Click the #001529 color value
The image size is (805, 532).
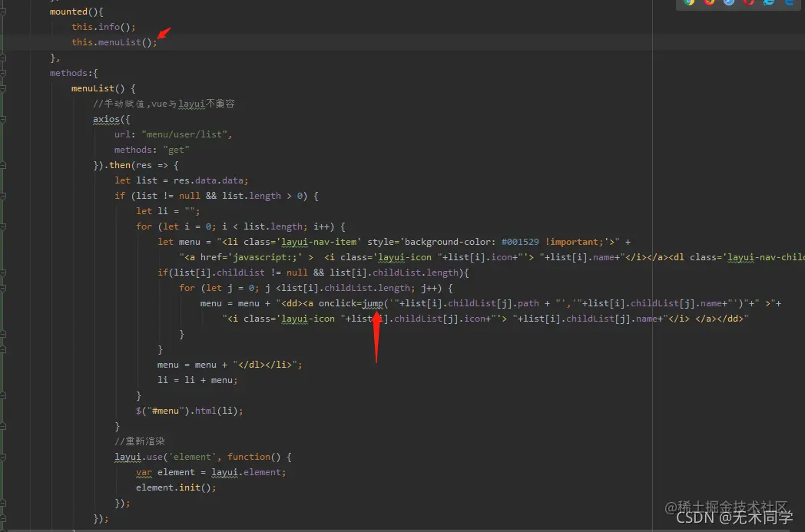coord(520,242)
